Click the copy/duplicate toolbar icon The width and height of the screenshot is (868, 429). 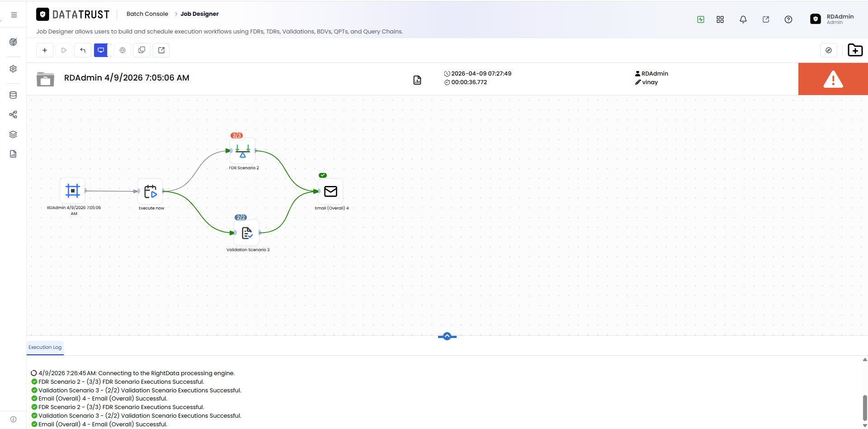(142, 50)
